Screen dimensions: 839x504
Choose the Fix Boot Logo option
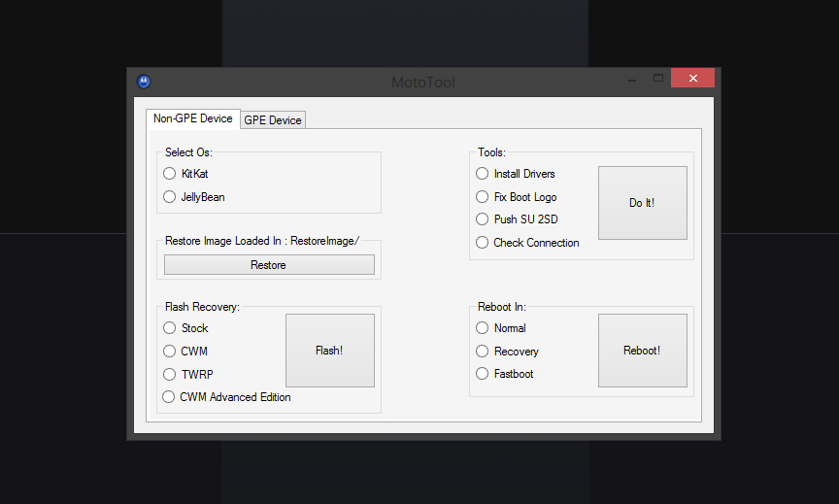click(x=483, y=197)
